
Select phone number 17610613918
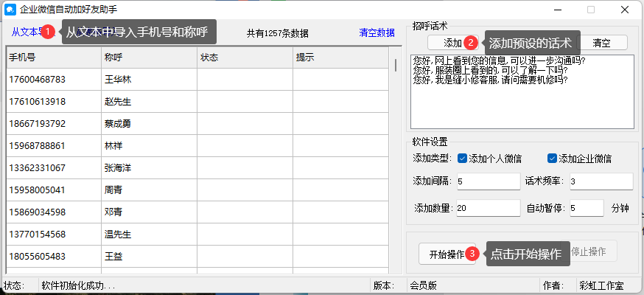point(37,102)
